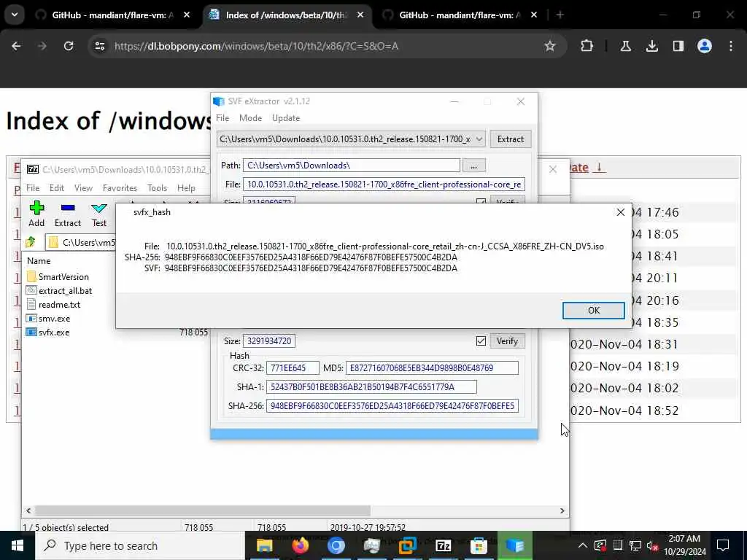Click the 7-Zip horizontal scrollbar thumb
This screenshot has height=560, width=747.
tap(203, 510)
